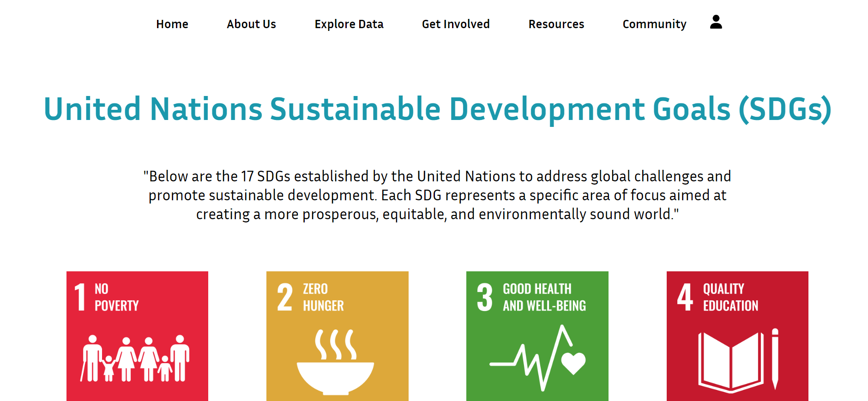Select the Zero Hunger SDG 2 tile

click(x=338, y=336)
